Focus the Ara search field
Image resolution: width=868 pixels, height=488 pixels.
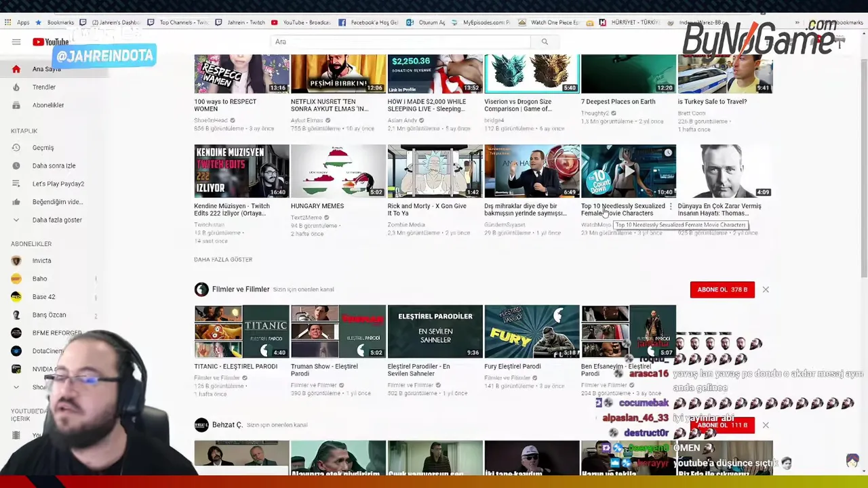[400, 42]
